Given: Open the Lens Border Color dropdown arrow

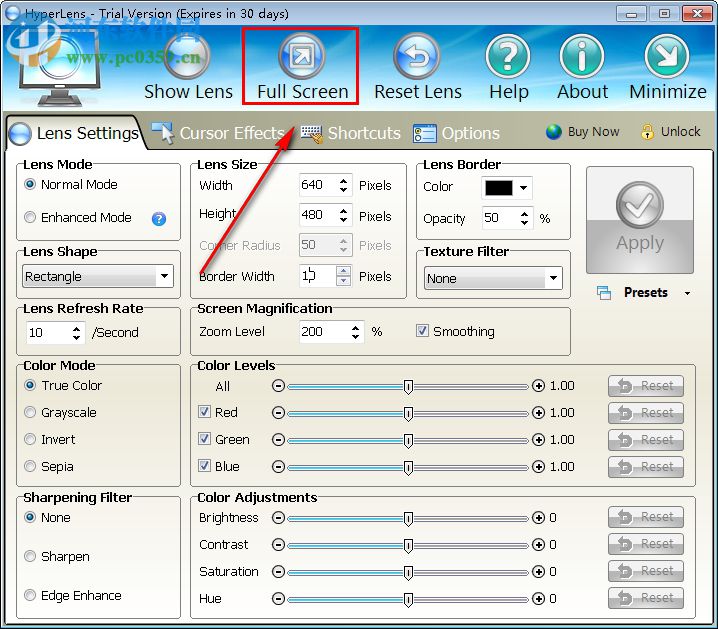Looking at the screenshot, I should pos(523,188).
